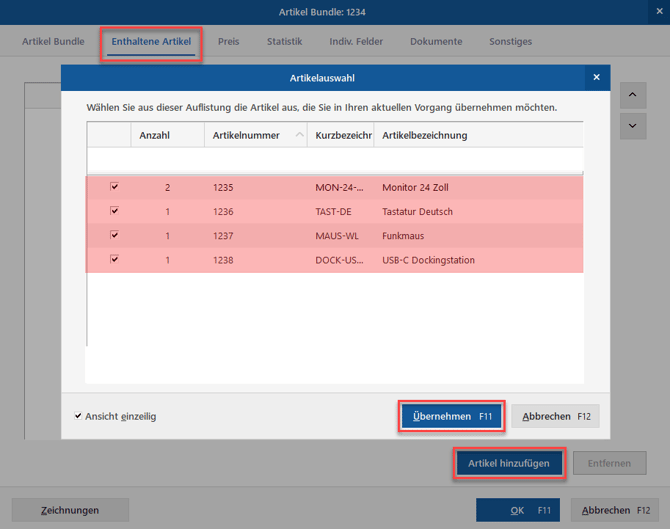Image resolution: width=670 pixels, height=529 pixels.
Task: Click the Artikel hinzufügen button
Action: (x=509, y=463)
